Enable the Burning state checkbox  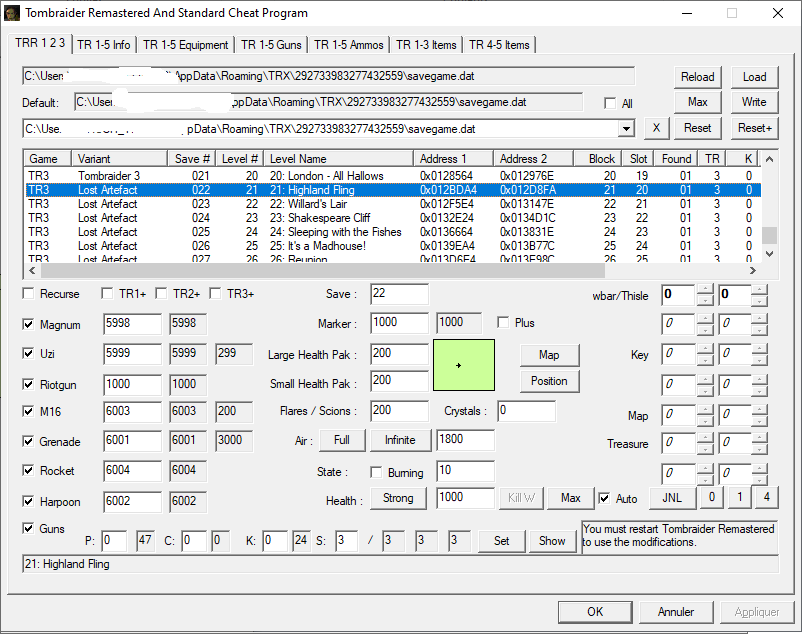(376, 472)
